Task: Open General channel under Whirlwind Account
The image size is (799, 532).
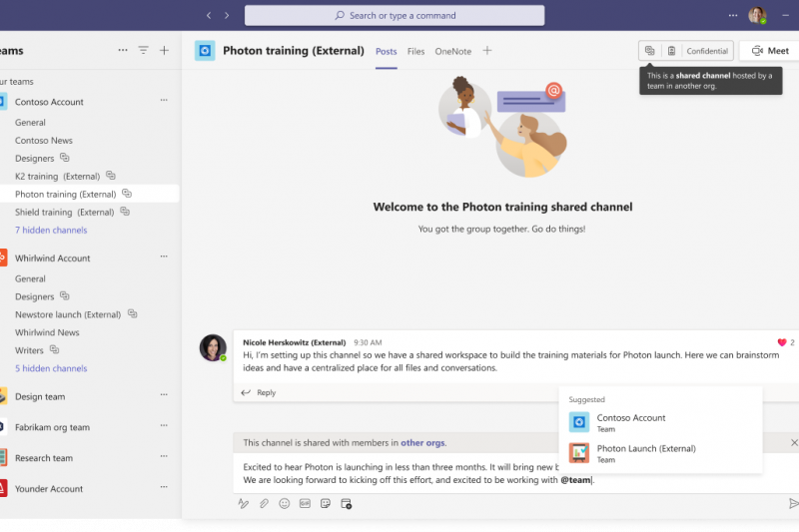Action: point(30,278)
